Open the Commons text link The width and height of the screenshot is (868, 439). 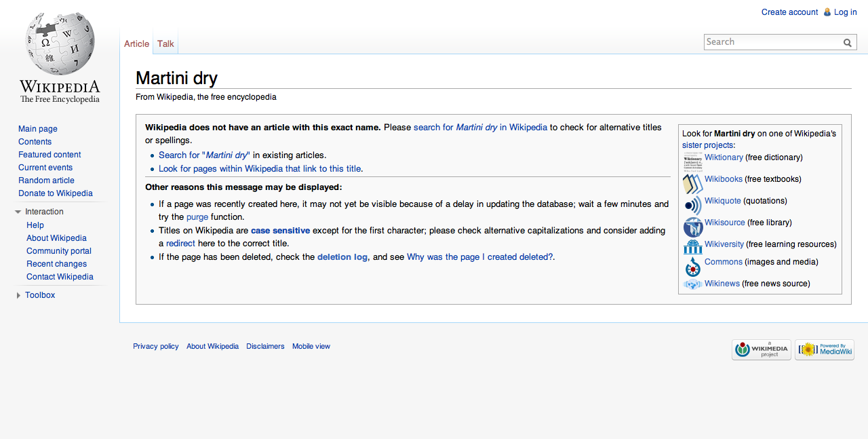pyautogui.click(x=724, y=262)
